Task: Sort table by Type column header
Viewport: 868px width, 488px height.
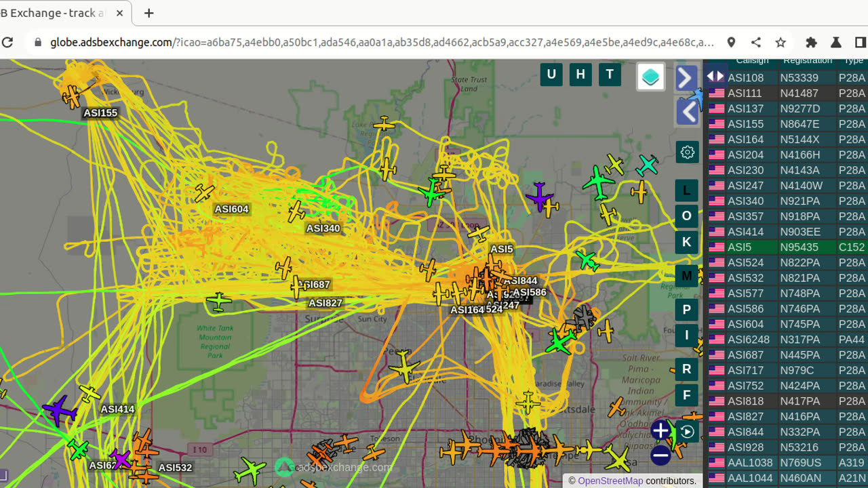Action: (x=853, y=61)
